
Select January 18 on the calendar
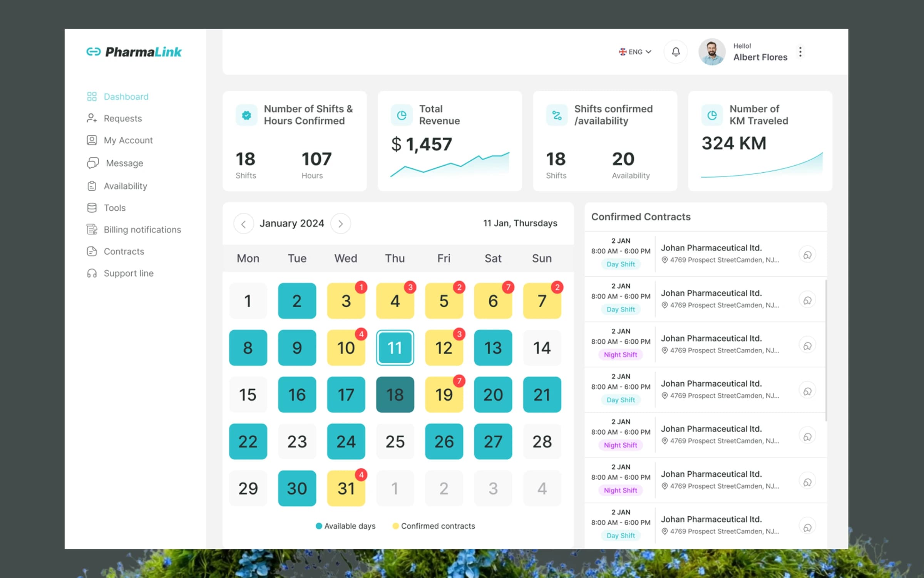point(395,395)
